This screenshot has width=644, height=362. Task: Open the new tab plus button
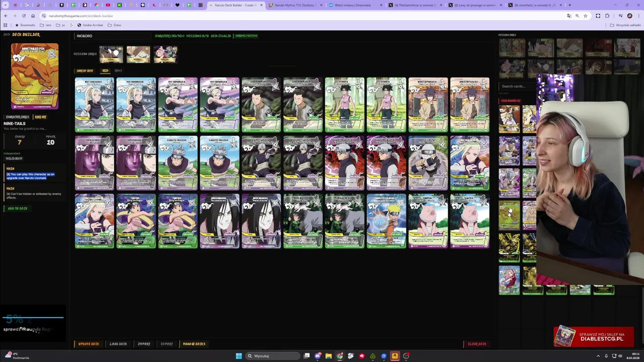(570, 5)
